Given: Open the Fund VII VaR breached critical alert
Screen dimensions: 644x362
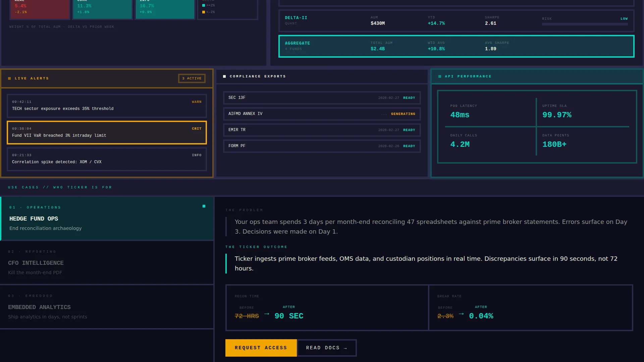Looking at the screenshot, I should [107, 132].
